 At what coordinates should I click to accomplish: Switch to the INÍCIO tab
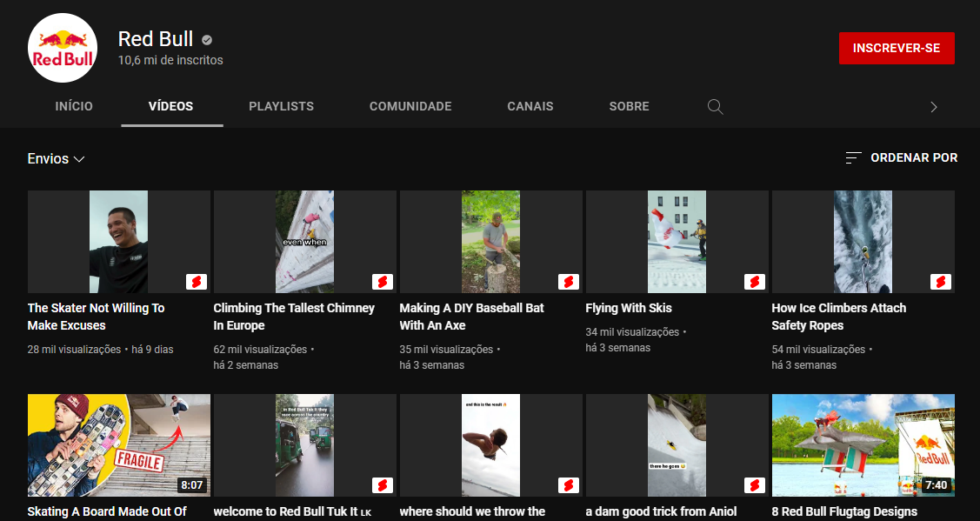[74, 106]
